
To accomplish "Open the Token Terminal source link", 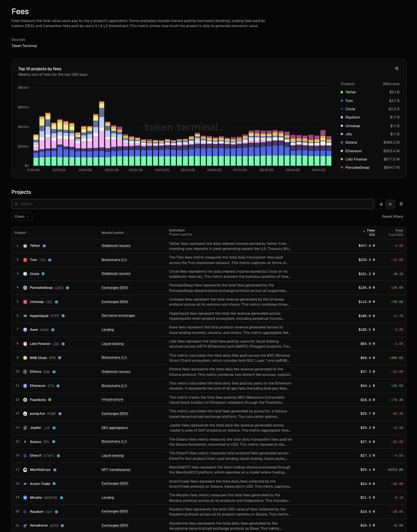I will (24, 46).
